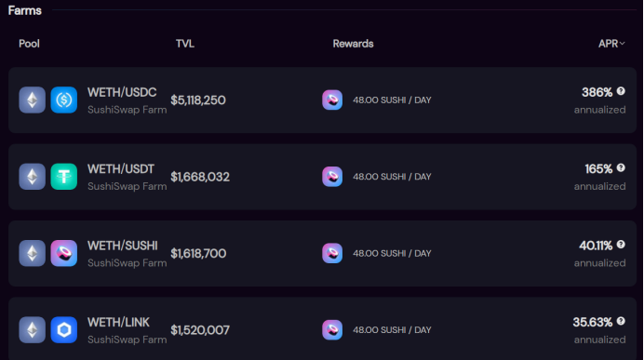Screen dimensions: 644x360
Task: Sort farms by the APR column chevron
Action: 623,44
